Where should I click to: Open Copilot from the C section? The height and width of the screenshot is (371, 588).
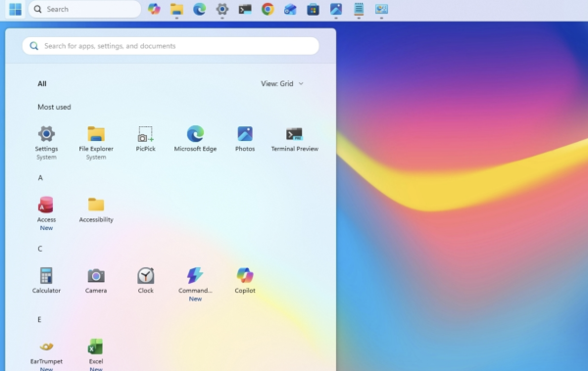click(245, 281)
